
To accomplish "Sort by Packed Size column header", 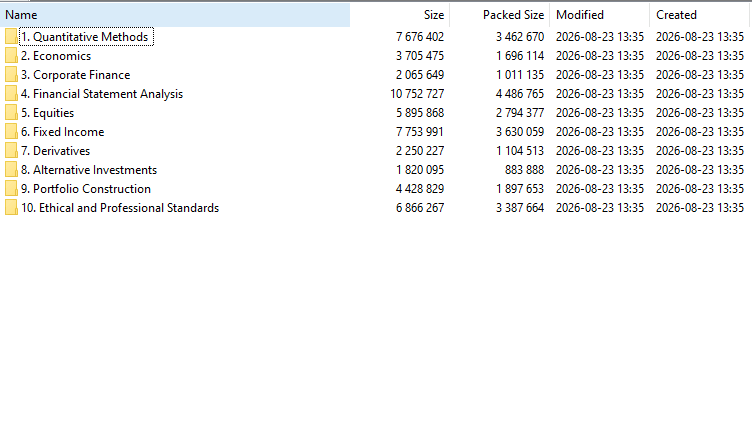I will tap(500, 15).
